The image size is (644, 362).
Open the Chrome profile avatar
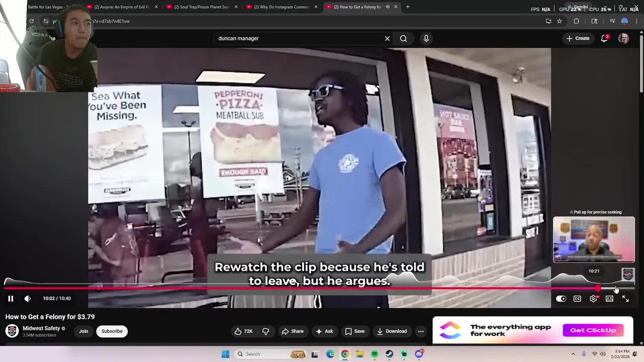pos(624,21)
